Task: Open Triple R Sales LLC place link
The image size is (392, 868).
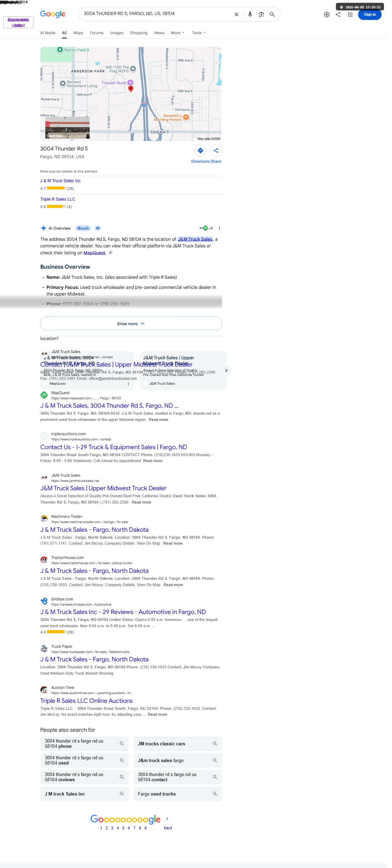Action: click(58, 199)
